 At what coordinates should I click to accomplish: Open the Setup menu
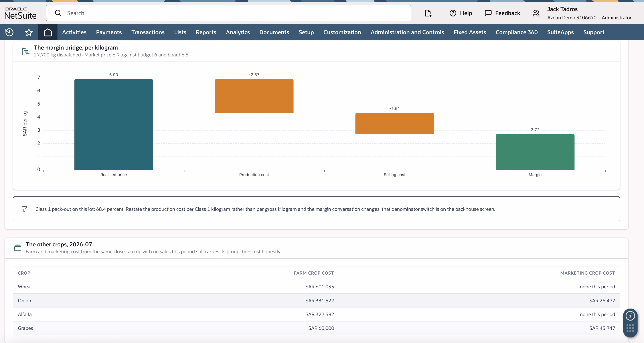click(x=306, y=32)
